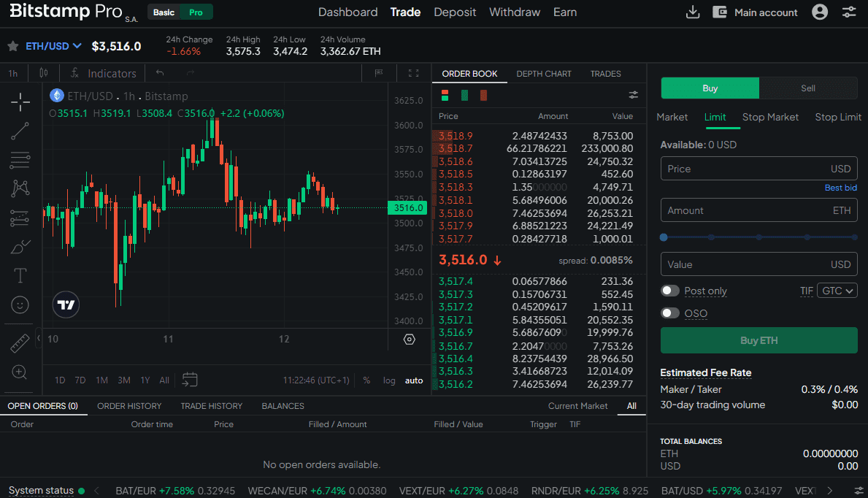Open the Earn page
The width and height of the screenshot is (868, 498).
click(564, 12)
